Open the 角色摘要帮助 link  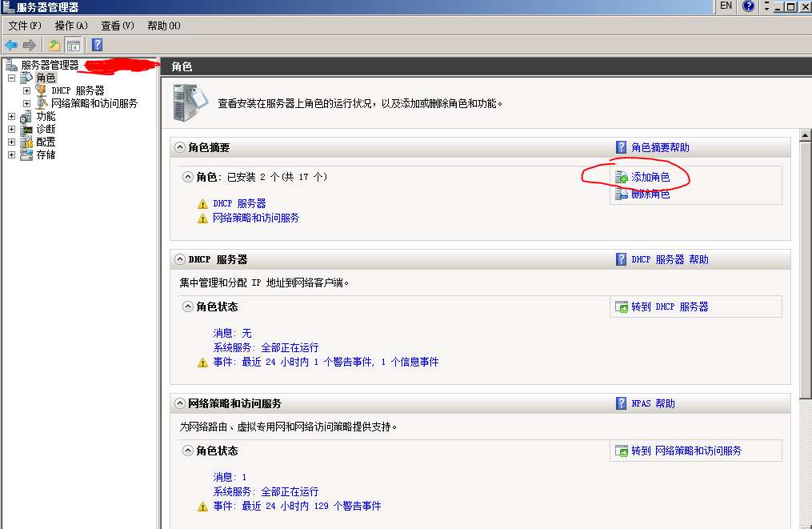coord(660,148)
